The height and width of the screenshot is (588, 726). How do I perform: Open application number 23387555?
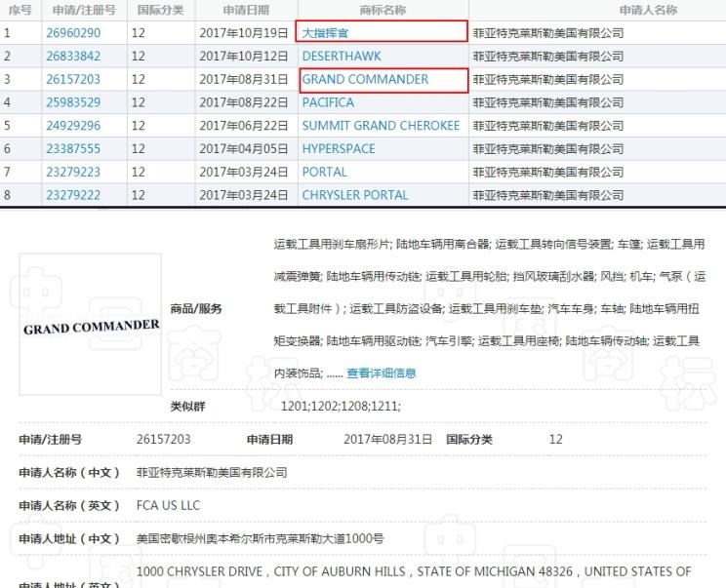click(x=73, y=148)
